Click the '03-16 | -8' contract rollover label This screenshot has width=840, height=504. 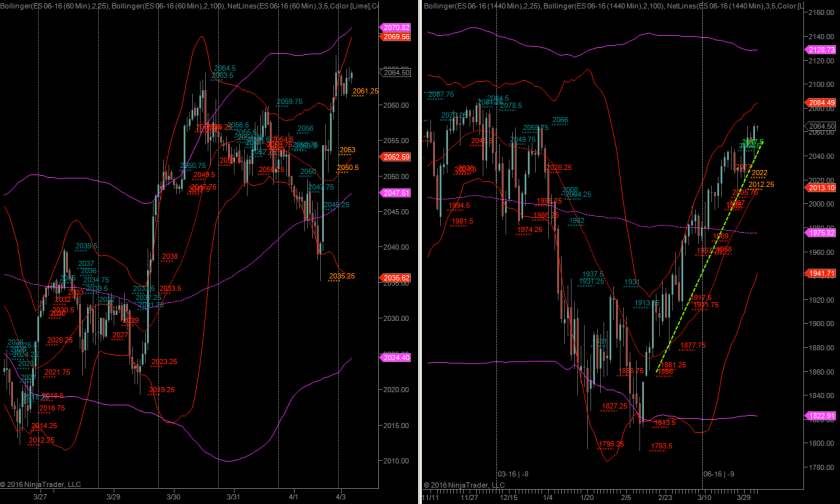[513, 474]
